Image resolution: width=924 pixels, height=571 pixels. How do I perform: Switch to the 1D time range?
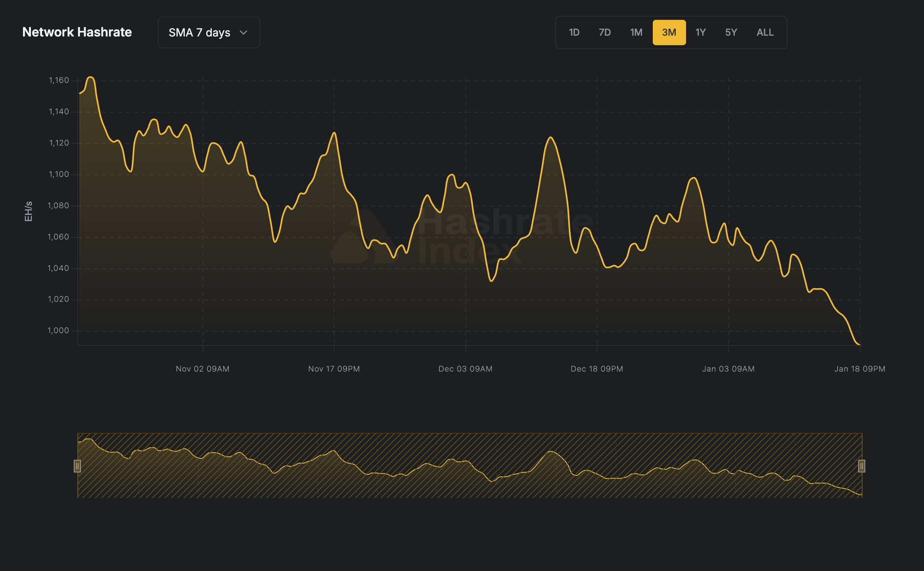click(574, 33)
